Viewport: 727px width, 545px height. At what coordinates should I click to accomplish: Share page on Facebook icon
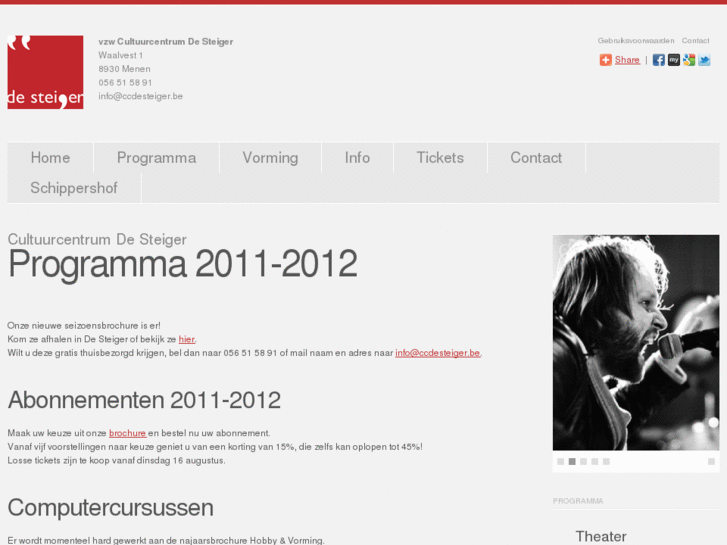pyautogui.click(x=658, y=60)
